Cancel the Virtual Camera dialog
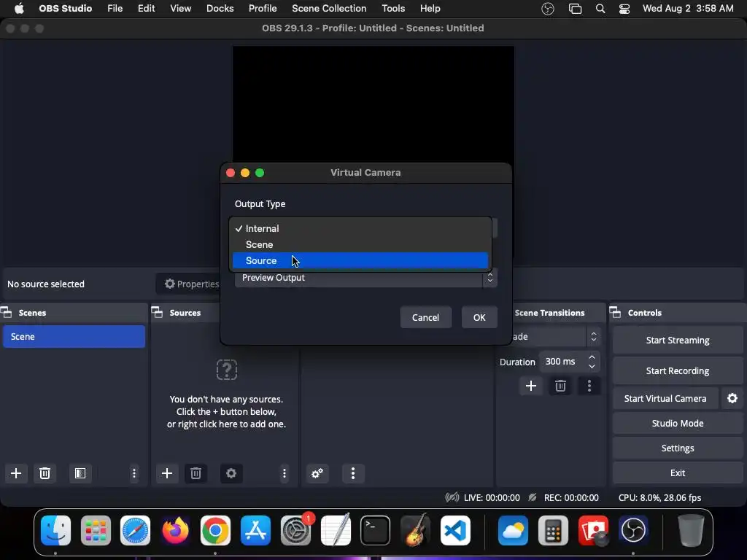The width and height of the screenshot is (747, 560). click(425, 318)
